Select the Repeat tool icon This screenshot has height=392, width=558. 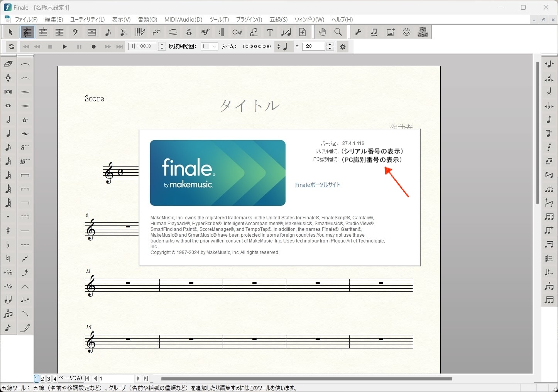(221, 32)
